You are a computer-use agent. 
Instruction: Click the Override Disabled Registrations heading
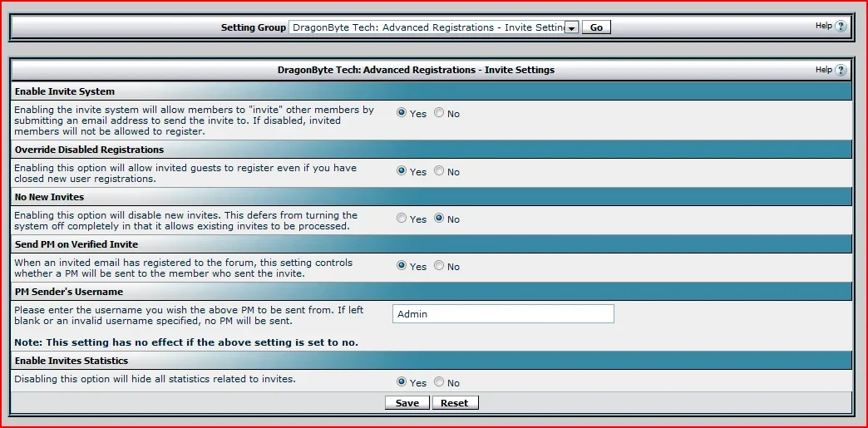click(89, 150)
